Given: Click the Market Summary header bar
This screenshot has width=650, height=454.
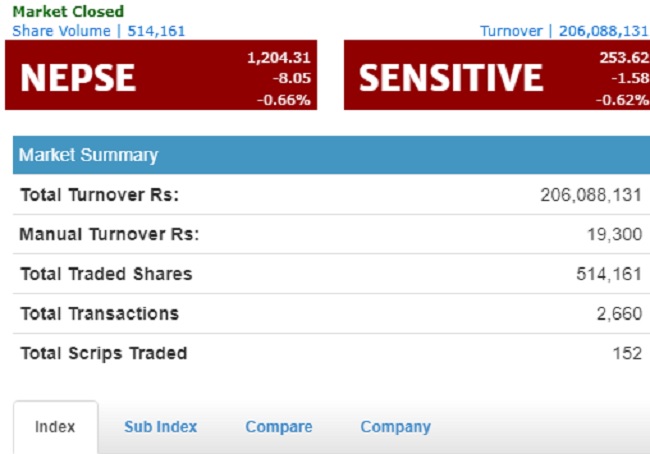Looking at the screenshot, I should click(x=331, y=155).
